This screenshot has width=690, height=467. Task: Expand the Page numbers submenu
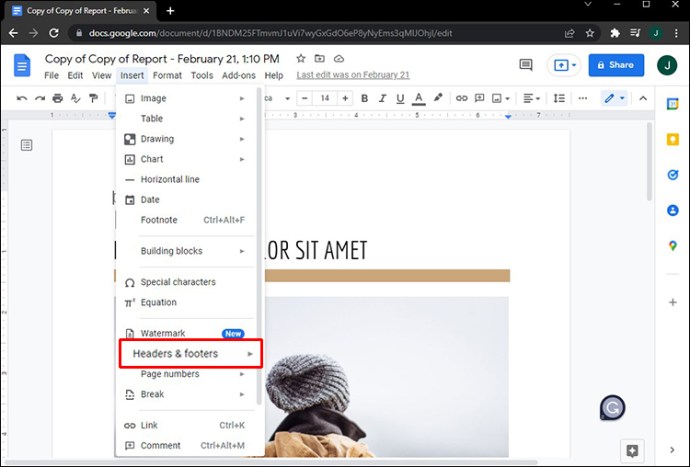[x=185, y=374]
